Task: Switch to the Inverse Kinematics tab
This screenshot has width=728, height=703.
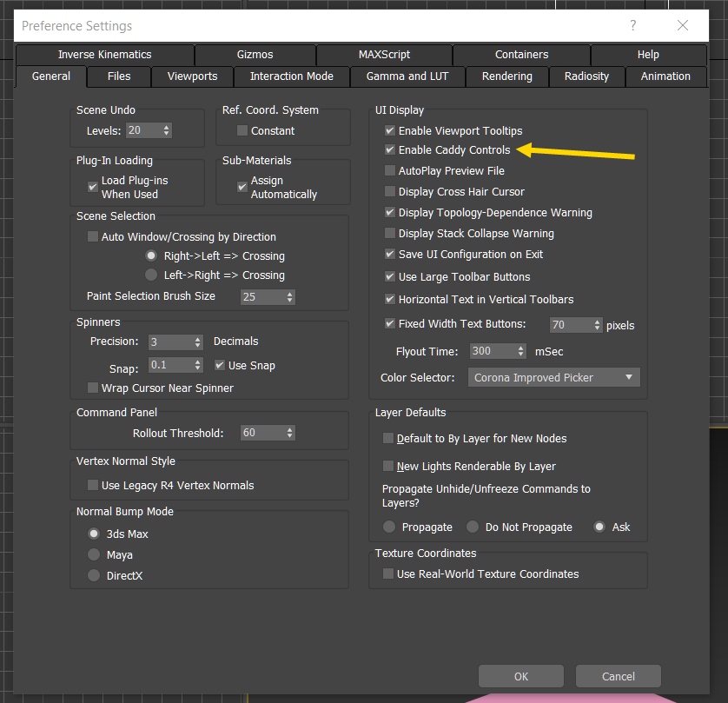Action: [x=105, y=55]
